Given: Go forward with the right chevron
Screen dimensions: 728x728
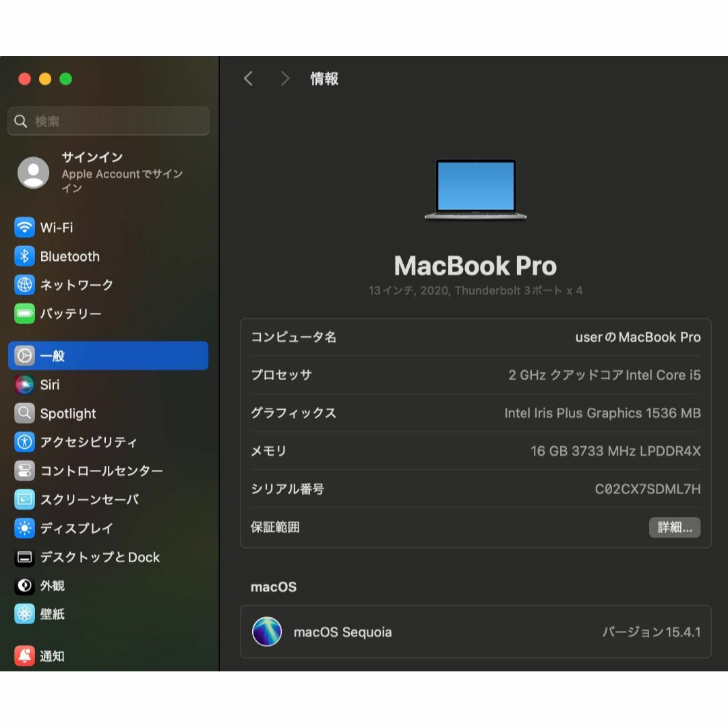Looking at the screenshot, I should (x=285, y=78).
